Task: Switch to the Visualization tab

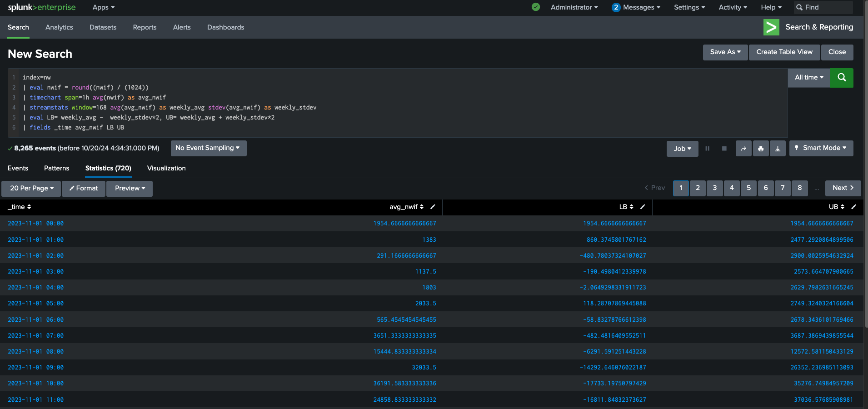Action: click(166, 168)
